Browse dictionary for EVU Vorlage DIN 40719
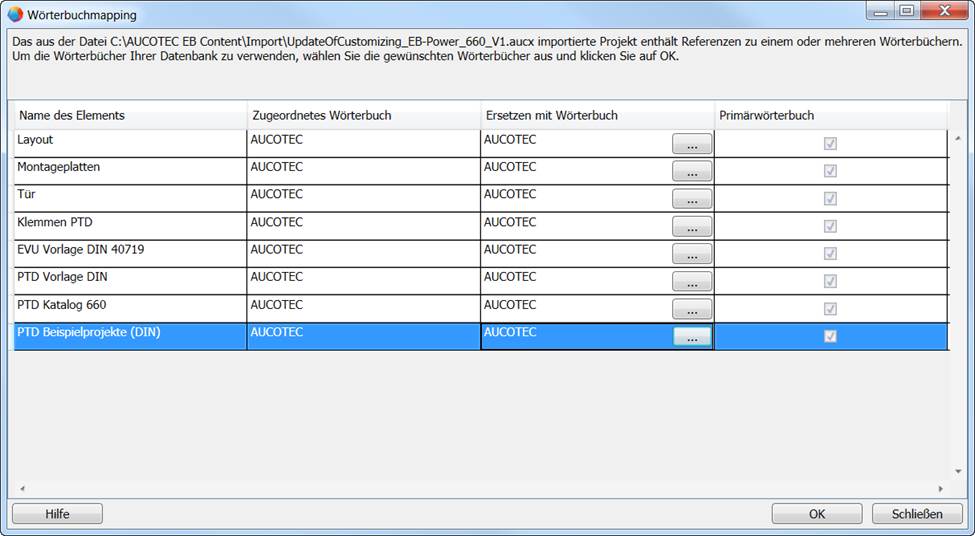The image size is (975, 536). 692,254
